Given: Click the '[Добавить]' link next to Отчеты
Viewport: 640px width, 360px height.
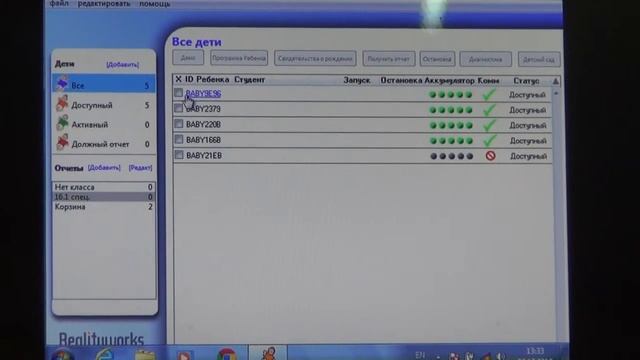Looking at the screenshot, I should click(x=104, y=168).
